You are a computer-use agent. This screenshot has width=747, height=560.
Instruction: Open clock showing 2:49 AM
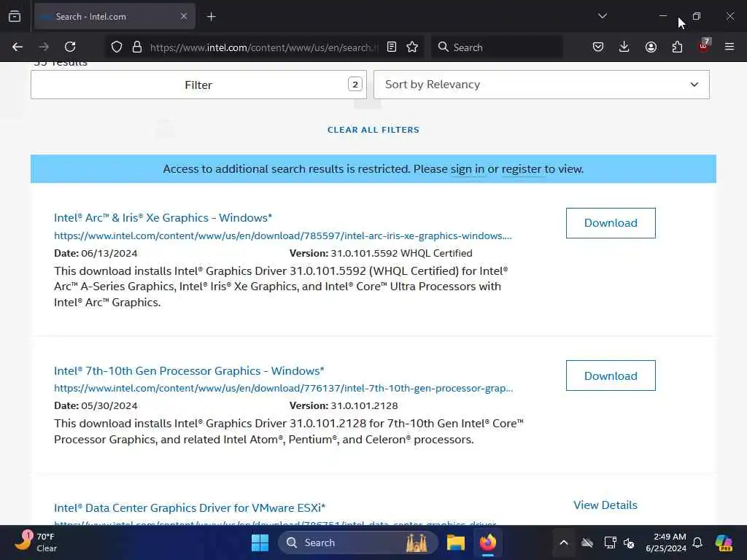666,542
